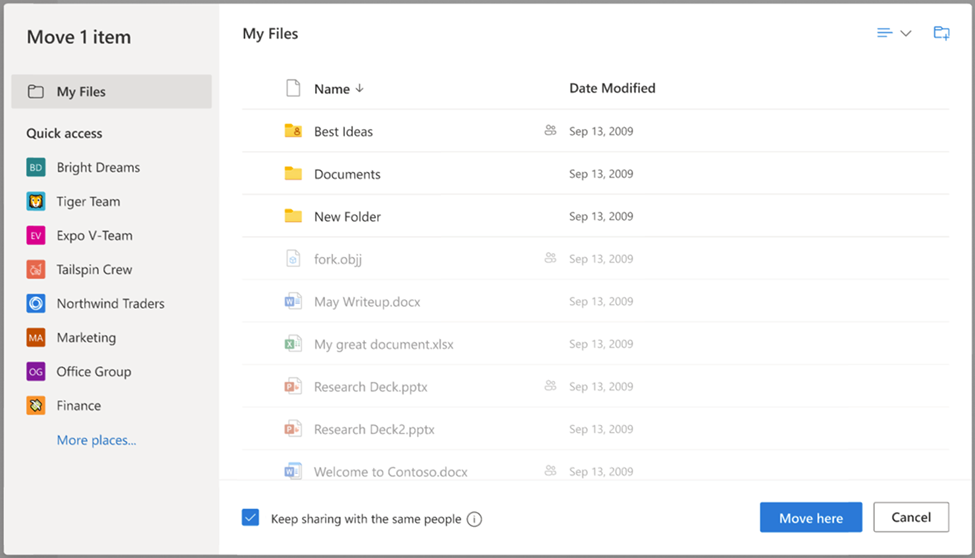
Task: Click the new folder icon at top right
Action: (941, 33)
